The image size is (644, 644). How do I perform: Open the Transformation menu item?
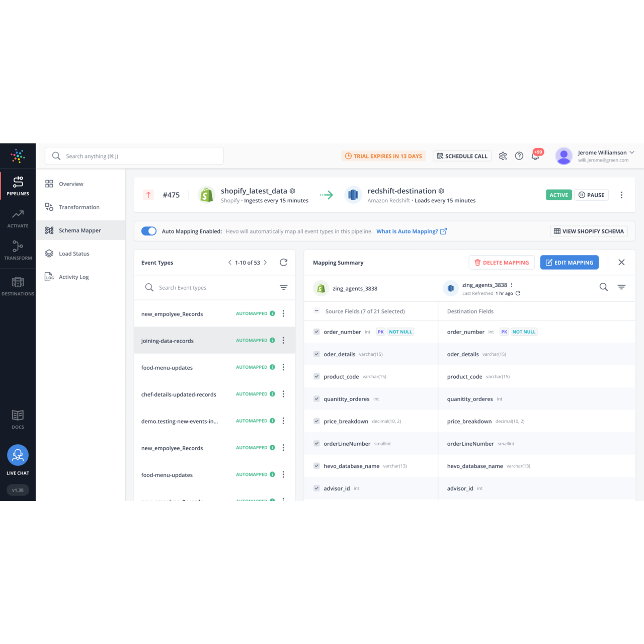pos(79,207)
